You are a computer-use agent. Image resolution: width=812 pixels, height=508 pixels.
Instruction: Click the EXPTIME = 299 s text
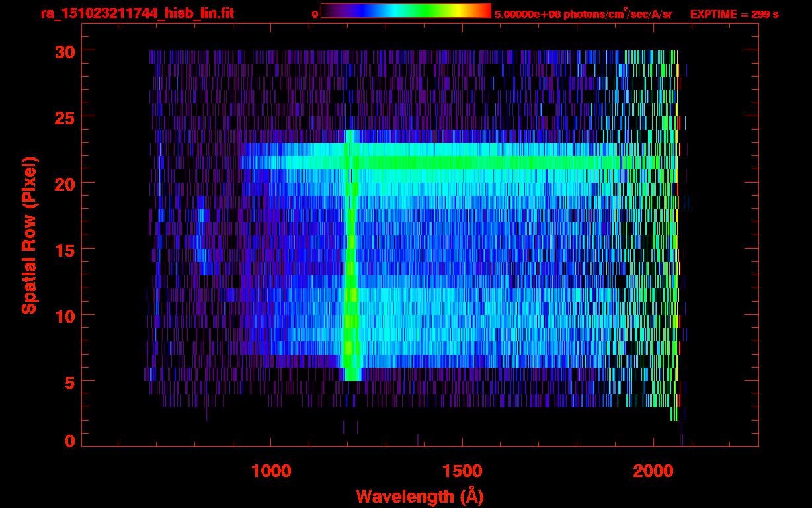[734, 14]
